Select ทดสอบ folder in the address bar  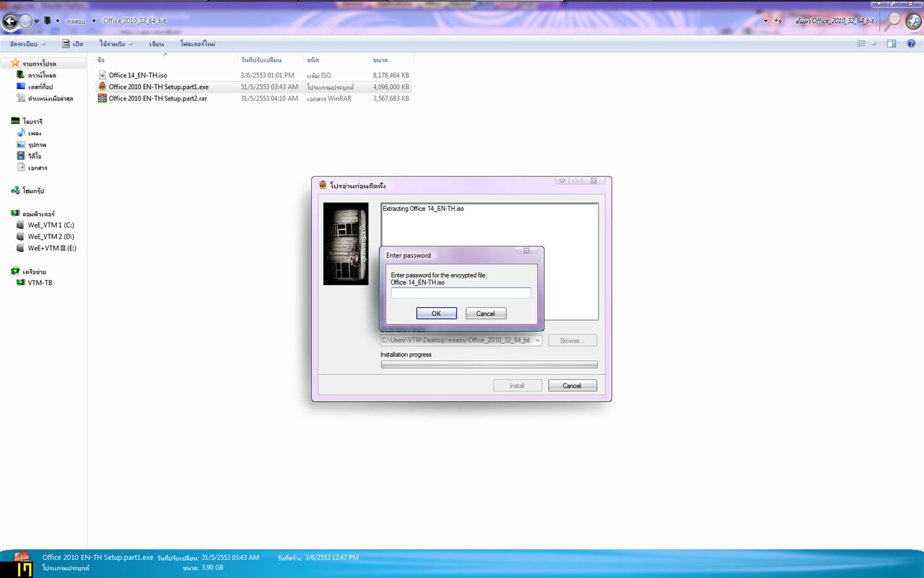(76, 22)
